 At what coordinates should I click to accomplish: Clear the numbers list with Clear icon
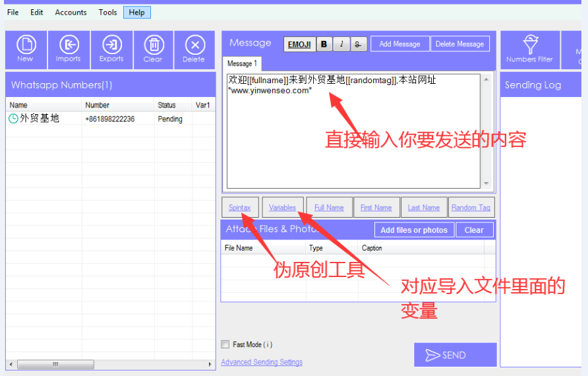coord(154,49)
